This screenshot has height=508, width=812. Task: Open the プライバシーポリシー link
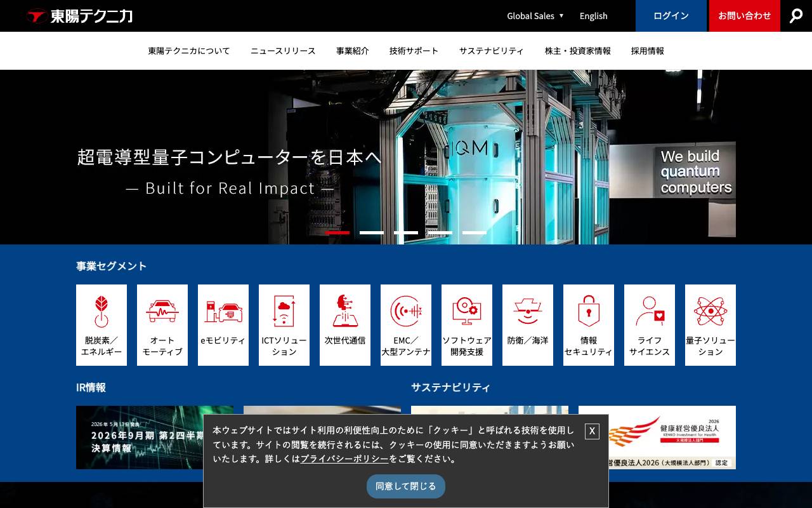[344, 458]
